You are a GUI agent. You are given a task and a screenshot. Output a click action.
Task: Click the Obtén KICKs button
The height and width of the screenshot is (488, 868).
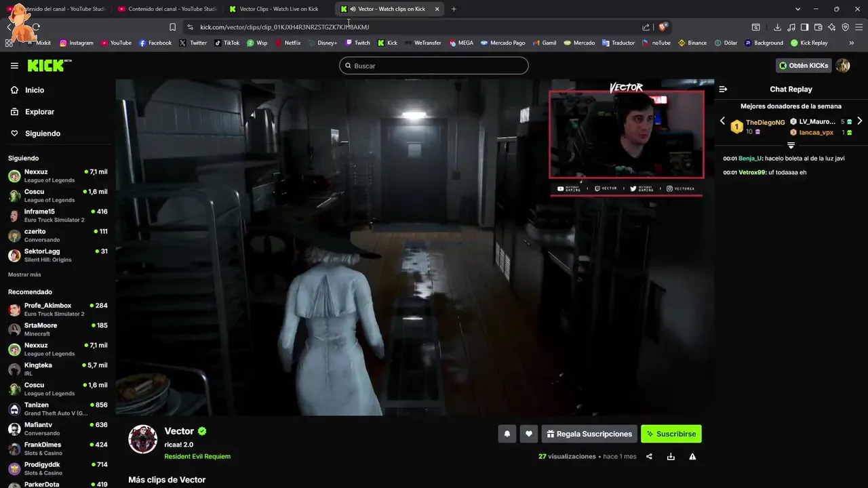(804, 66)
